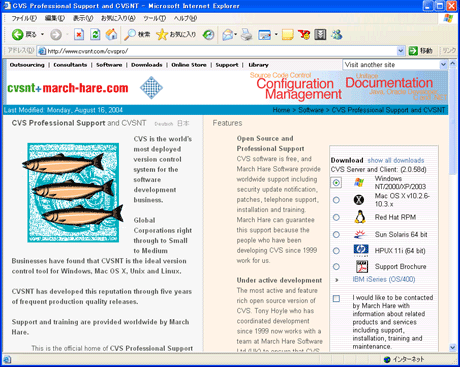
Task: Click the HP logo icon for HPUX
Action: pos(361,250)
